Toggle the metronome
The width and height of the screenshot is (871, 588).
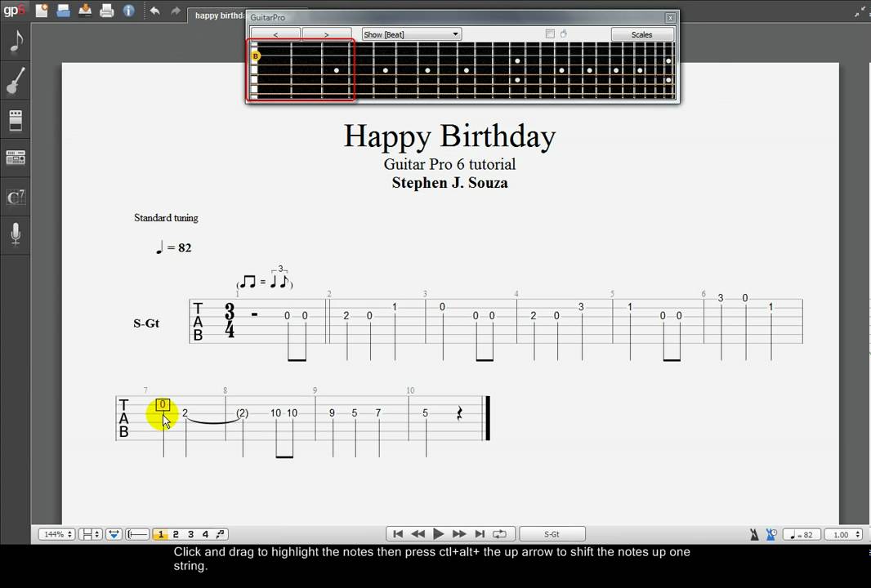tap(754, 534)
